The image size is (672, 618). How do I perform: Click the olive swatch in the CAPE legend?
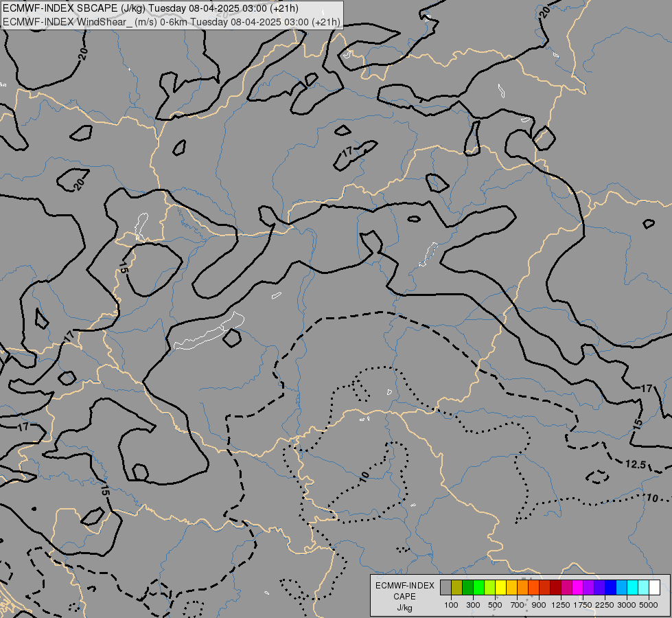[457, 587]
